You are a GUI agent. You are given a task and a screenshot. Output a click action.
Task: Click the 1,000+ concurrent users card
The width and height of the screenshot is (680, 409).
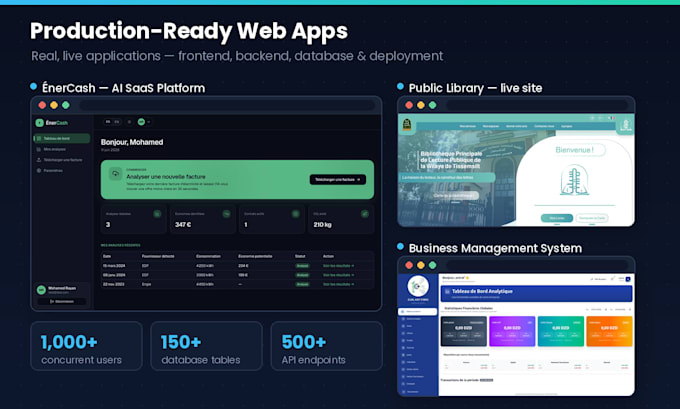pyautogui.click(x=86, y=346)
